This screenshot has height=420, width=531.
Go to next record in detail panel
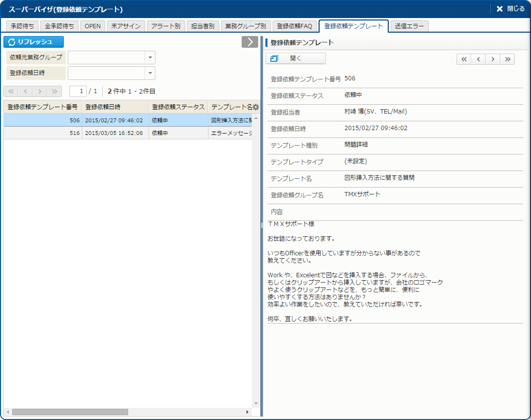click(493, 59)
